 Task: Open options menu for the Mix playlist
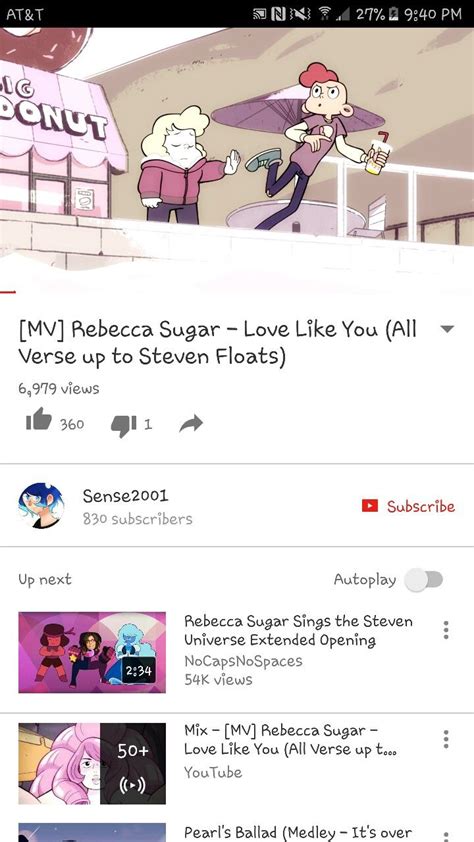[x=446, y=739]
